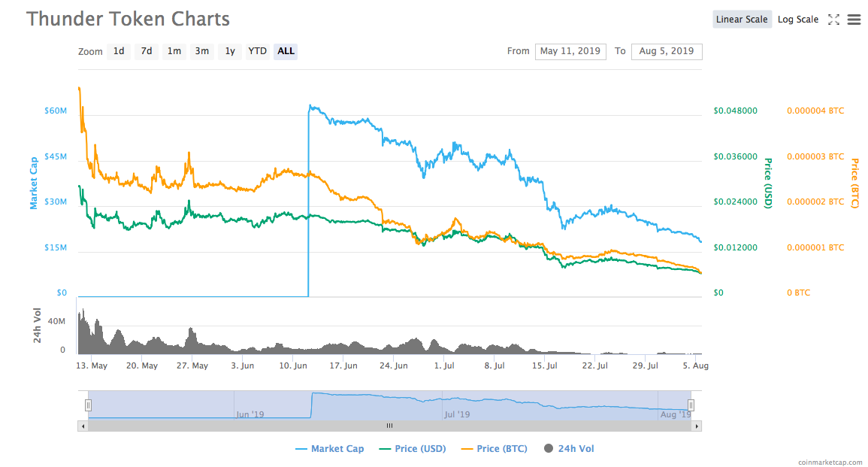Click the navigator scrollbar thumb
The height and width of the screenshot is (467, 868).
(x=390, y=426)
